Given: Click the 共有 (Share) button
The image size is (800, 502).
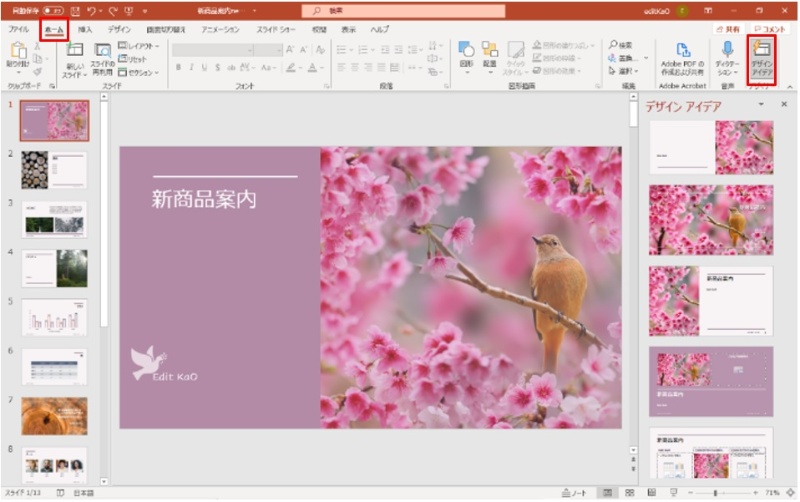Looking at the screenshot, I should click(x=728, y=30).
